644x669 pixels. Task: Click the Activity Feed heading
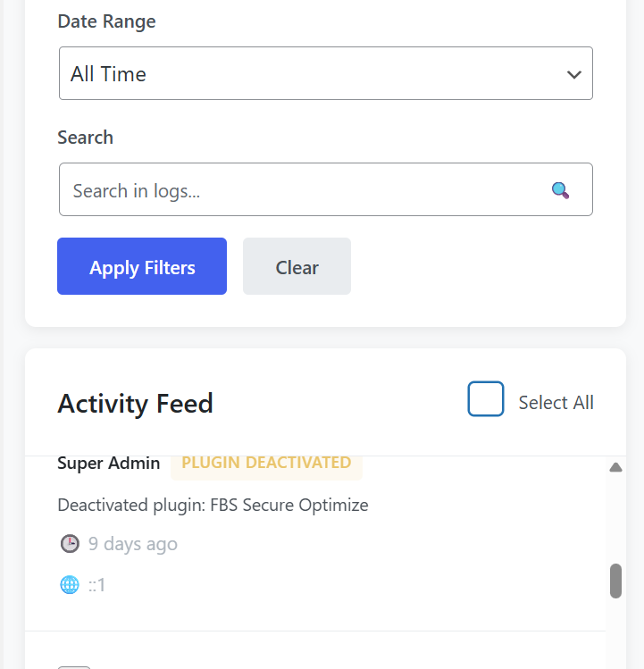coord(135,404)
